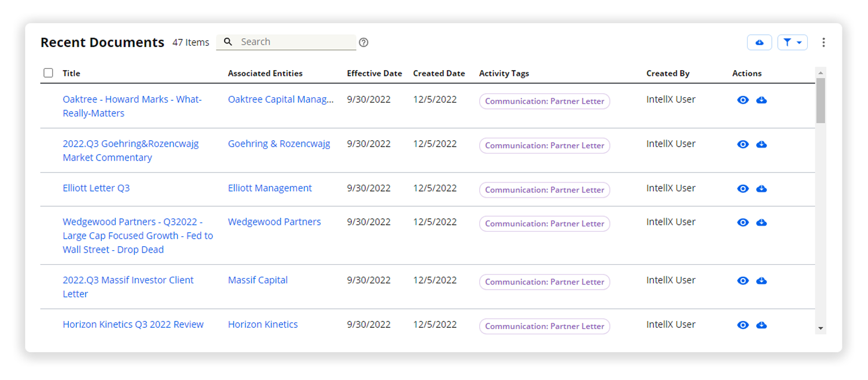Go to Horizon Kinetics entity
The width and height of the screenshot is (868, 380).
click(x=263, y=324)
